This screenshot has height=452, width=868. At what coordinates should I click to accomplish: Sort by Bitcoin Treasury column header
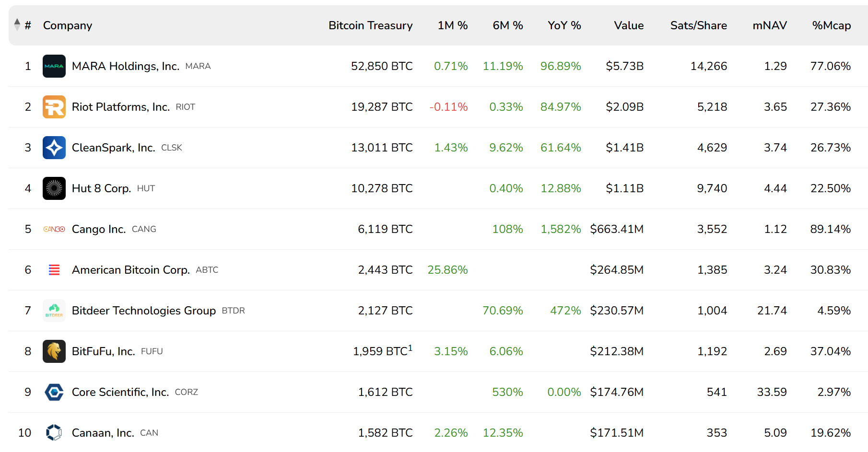[x=370, y=25]
